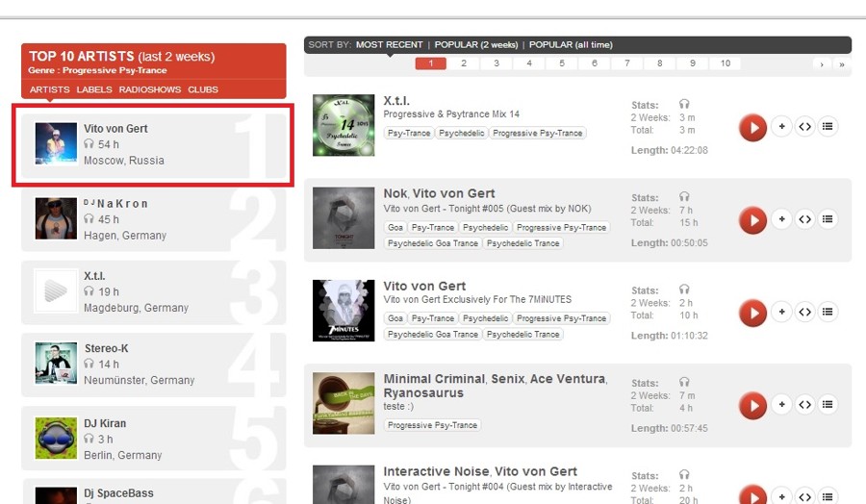Open the tracklist icon for 7MiNUTES mix
866x504 pixels.
pos(828,312)
